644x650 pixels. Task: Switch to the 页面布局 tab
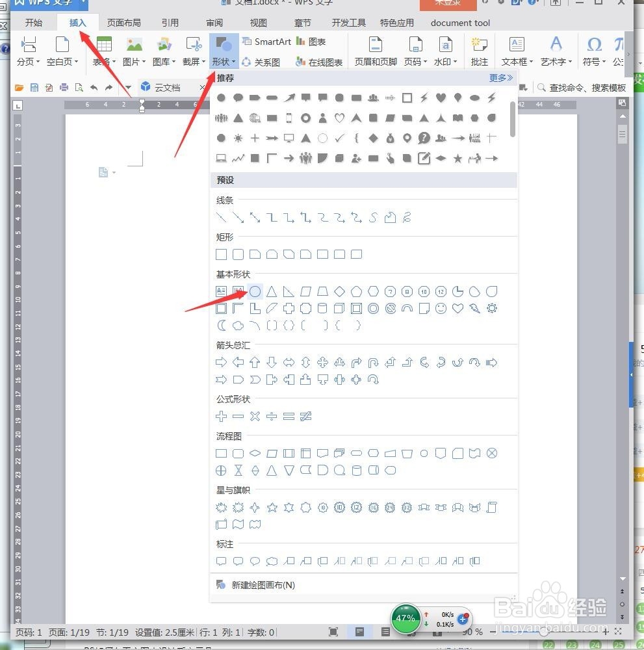click(124, 23)
